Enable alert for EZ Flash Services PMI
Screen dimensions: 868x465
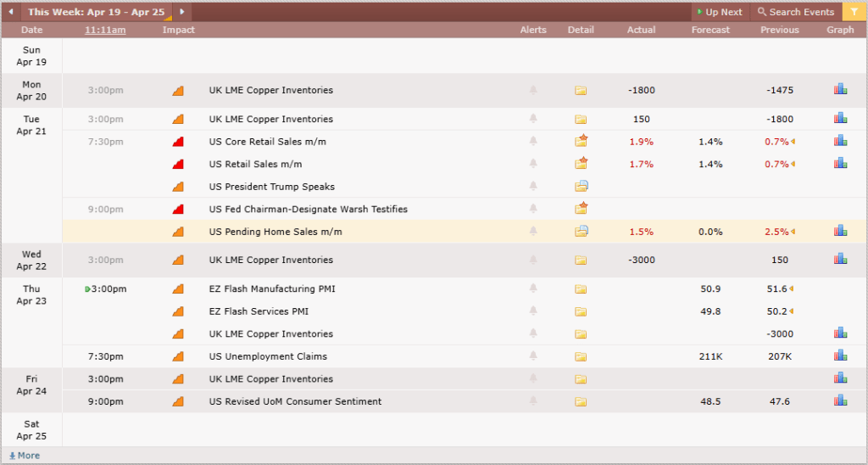pos(533,311)
